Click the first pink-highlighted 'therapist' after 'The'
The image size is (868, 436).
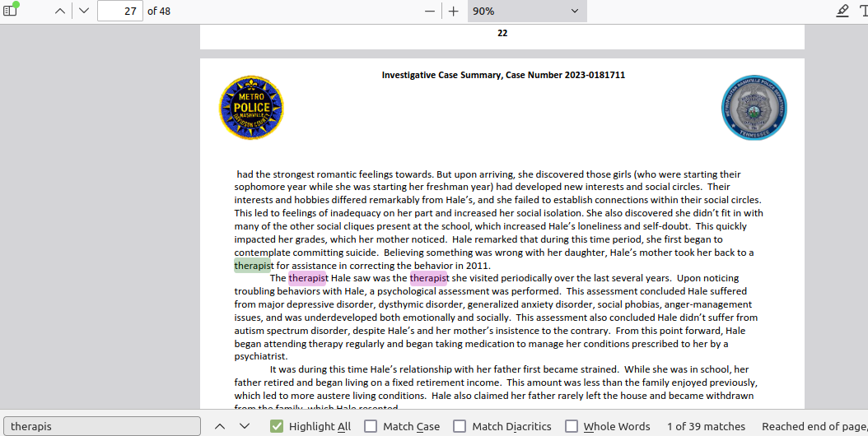pyautogui.click(x=307, y=278)
